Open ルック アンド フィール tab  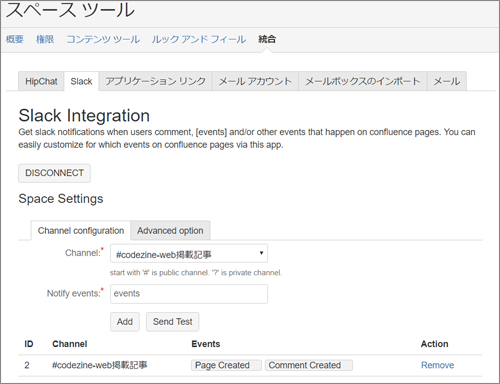[x=199, y=39]
